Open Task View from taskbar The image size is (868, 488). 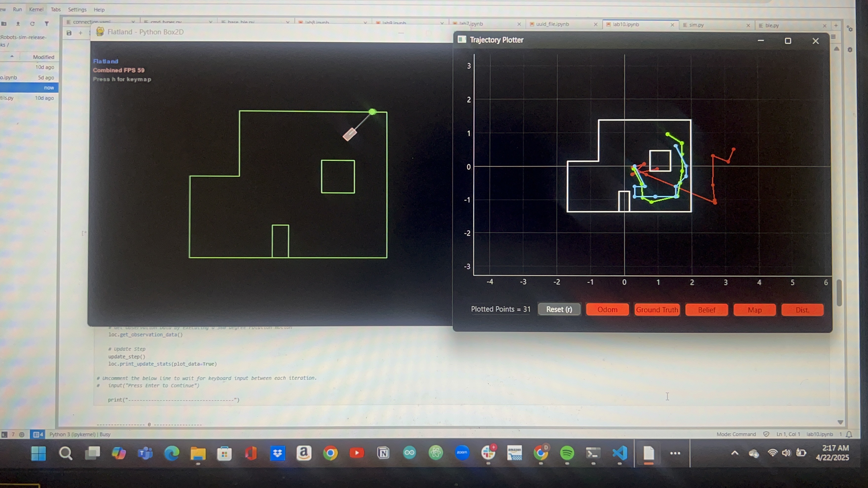[92, 453]
